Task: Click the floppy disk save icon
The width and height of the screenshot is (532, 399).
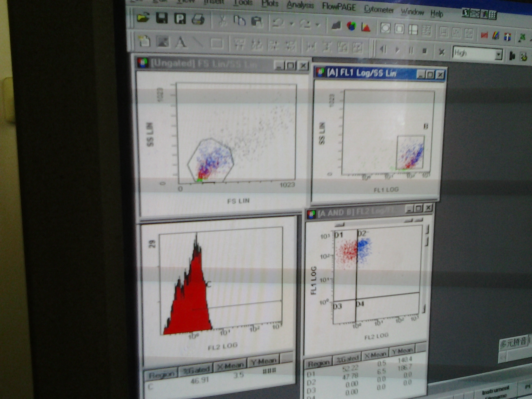Action: [162, 18]
